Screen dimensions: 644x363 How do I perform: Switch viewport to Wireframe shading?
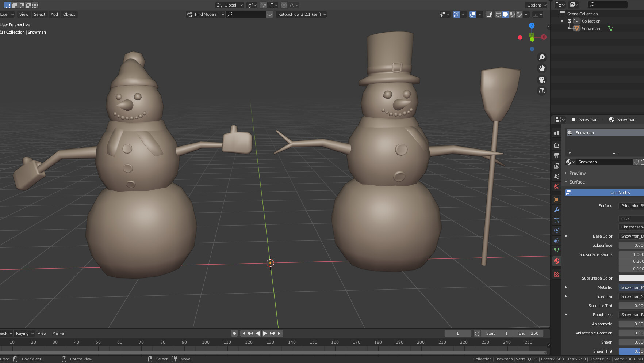tap(498, 14)
